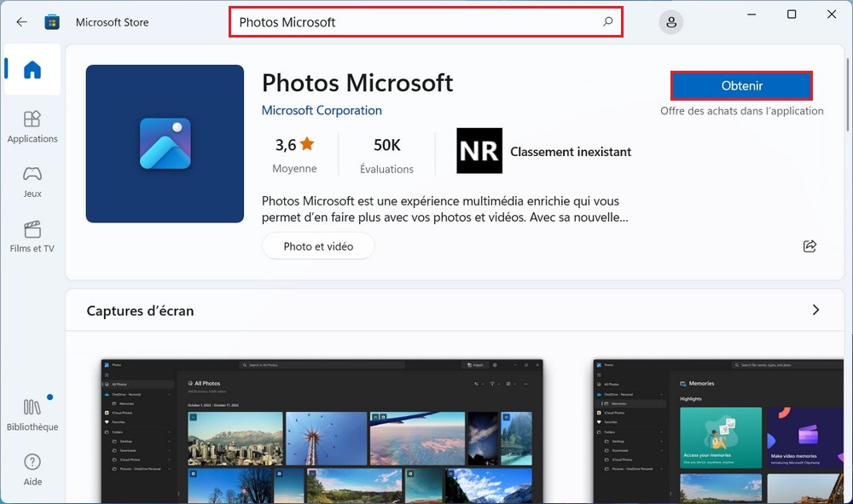Click the Photos Microsoft title heading
The width and height of the screenshot is (853, 504).
click(x=357, y=84)
